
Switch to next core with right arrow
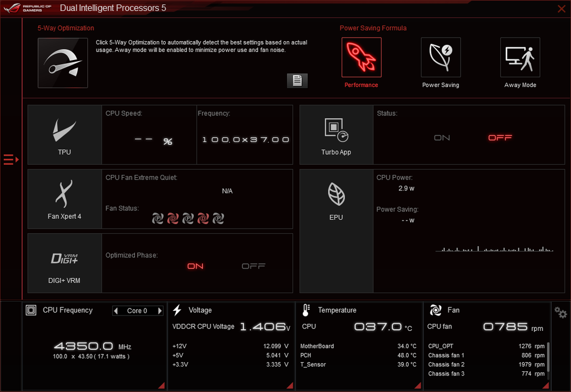159,310
